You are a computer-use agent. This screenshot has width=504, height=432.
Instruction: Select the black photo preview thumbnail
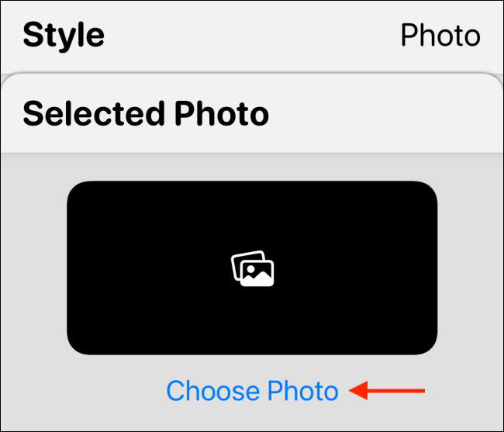pos(252,268)
